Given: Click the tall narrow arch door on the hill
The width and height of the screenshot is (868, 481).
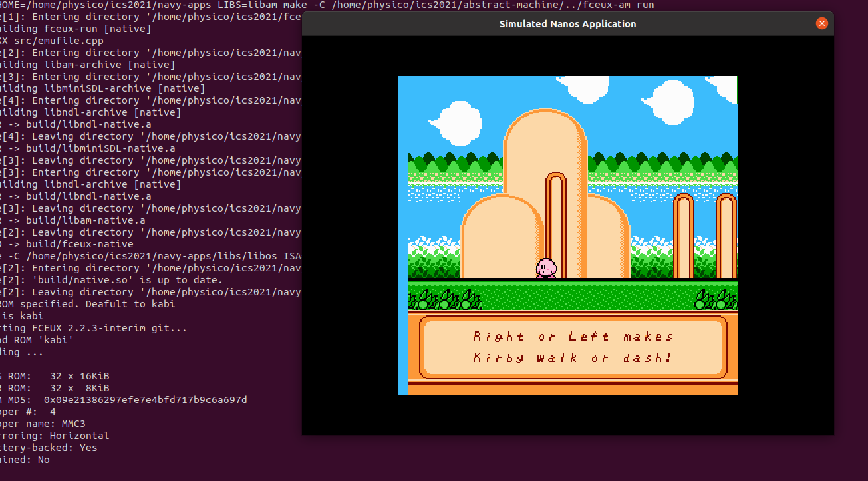Looking at the screenshot, I should 555,225.
